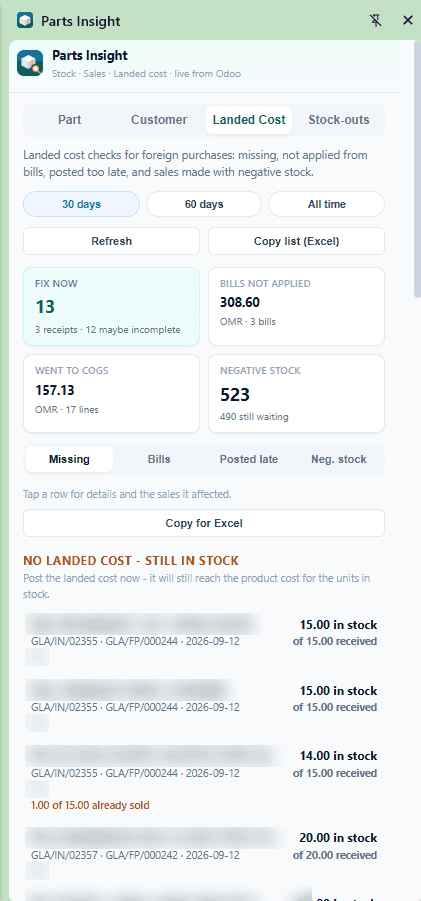
Task: Choose the 60 days period filter
Action: pyautogui.click(x=204, y=204)
